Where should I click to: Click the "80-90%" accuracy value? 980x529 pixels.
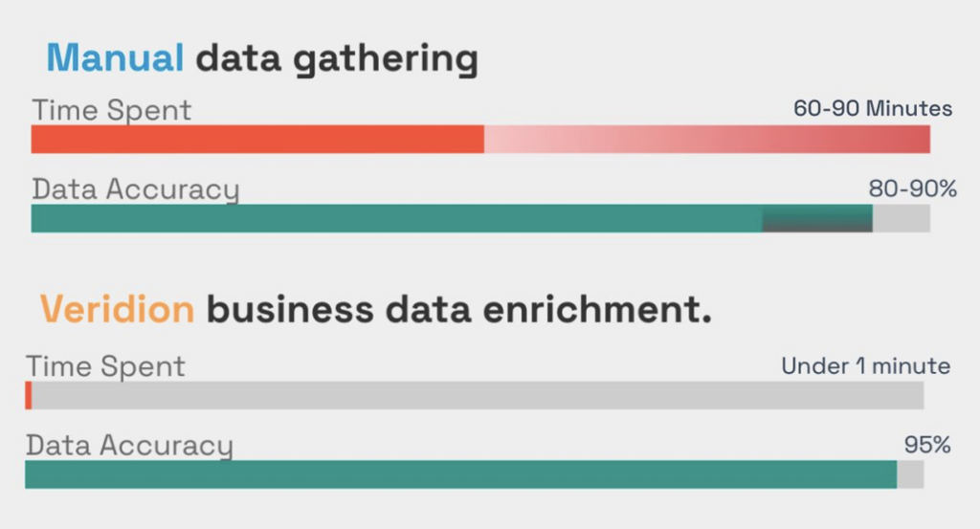[912, 188]
